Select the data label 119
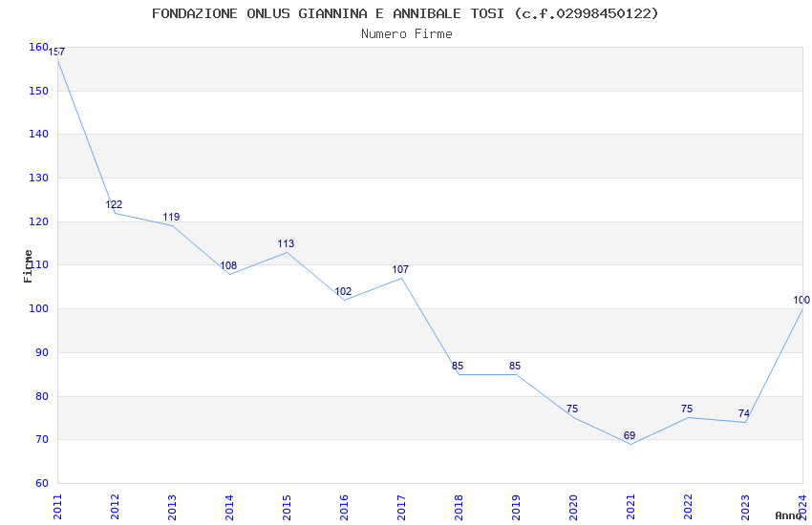Image resolution: width=812 pixels, height=525 pixels. point(171,218)
